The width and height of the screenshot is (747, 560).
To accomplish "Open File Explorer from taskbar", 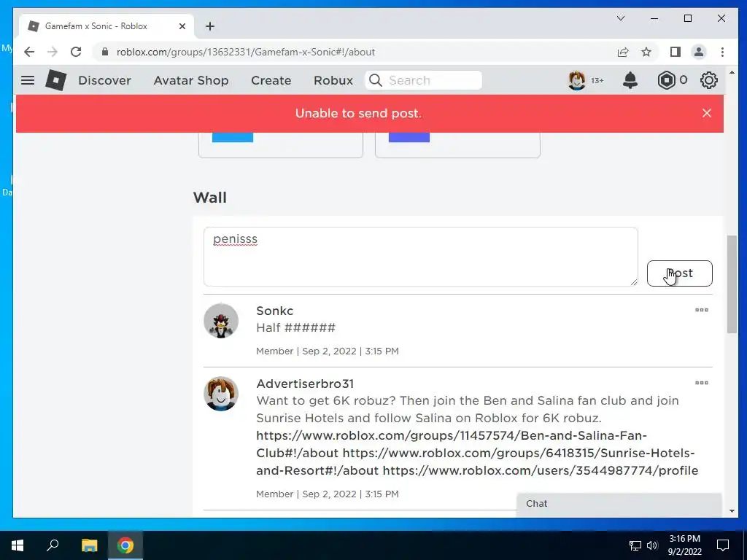I will (x=89, y=545).
